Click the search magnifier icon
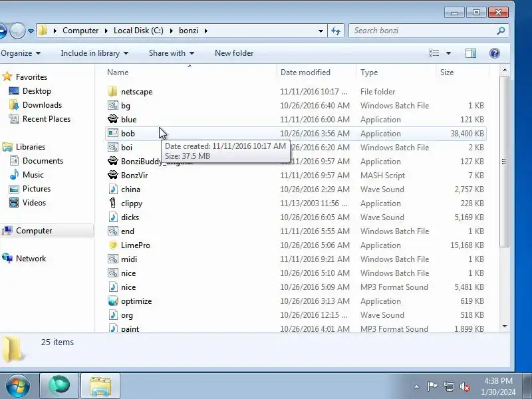 501,31
